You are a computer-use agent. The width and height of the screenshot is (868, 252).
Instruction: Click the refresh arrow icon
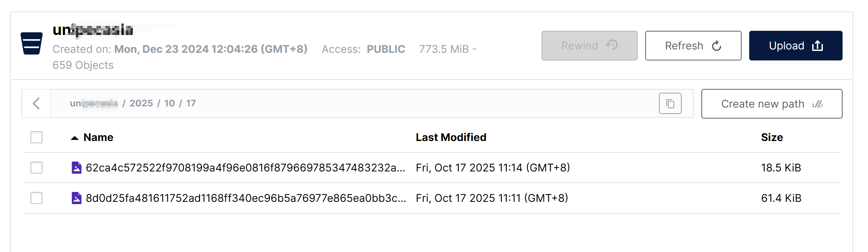716,46
